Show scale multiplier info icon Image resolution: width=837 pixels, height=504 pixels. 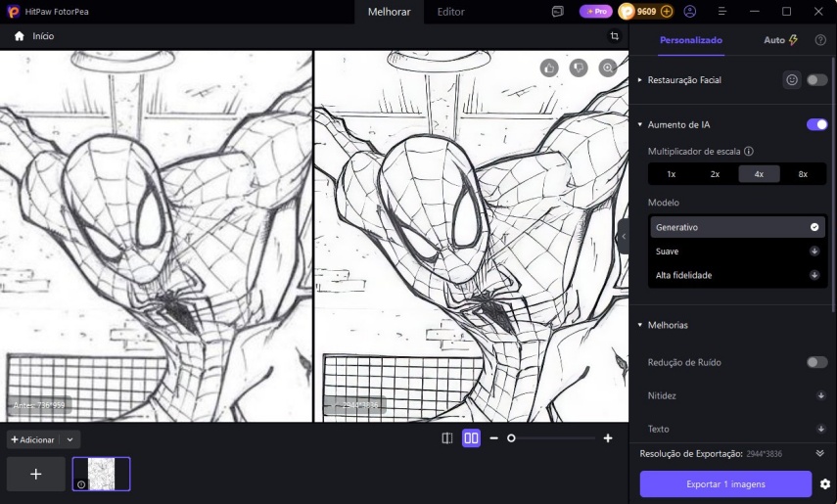pos(748,151)
